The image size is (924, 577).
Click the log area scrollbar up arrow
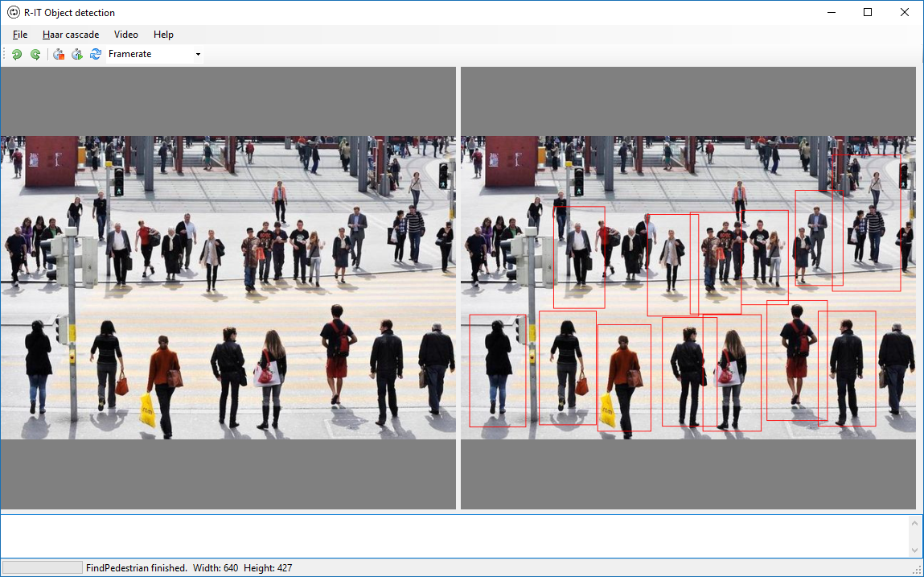(x=914, y=523)
